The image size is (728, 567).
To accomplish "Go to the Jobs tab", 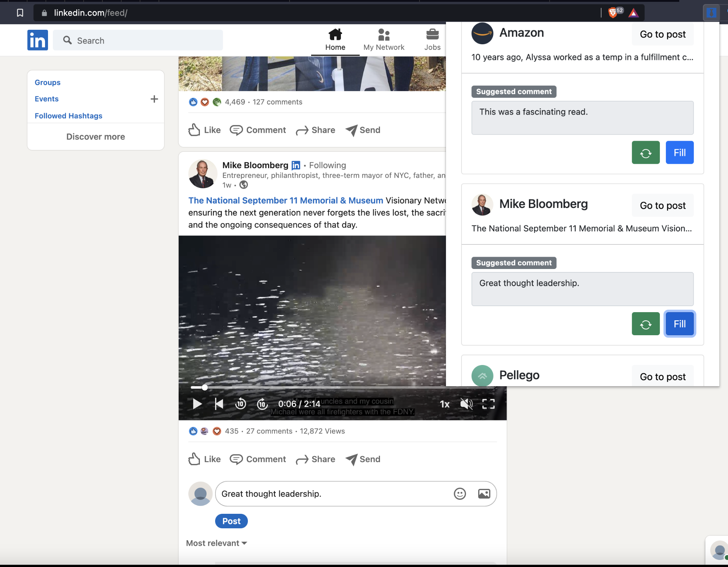I will [432, 40].
